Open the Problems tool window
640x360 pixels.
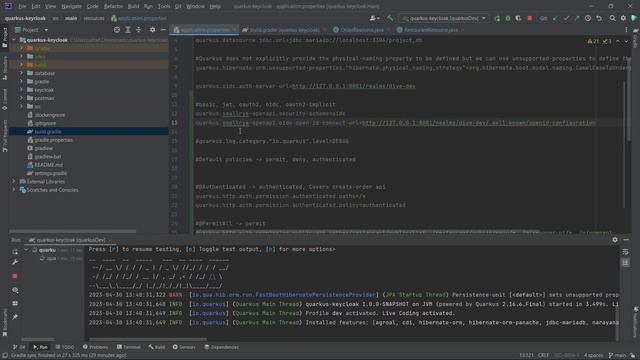96,347
